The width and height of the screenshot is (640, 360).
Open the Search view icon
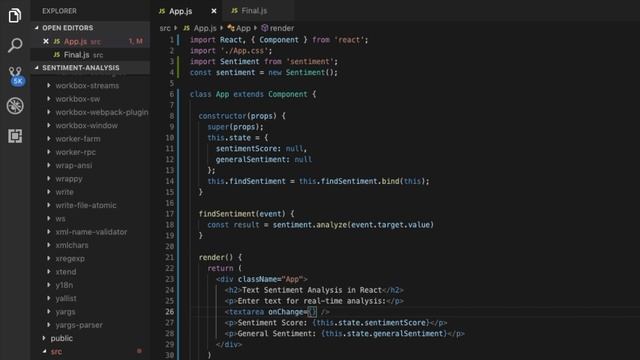tap(15, 45)
